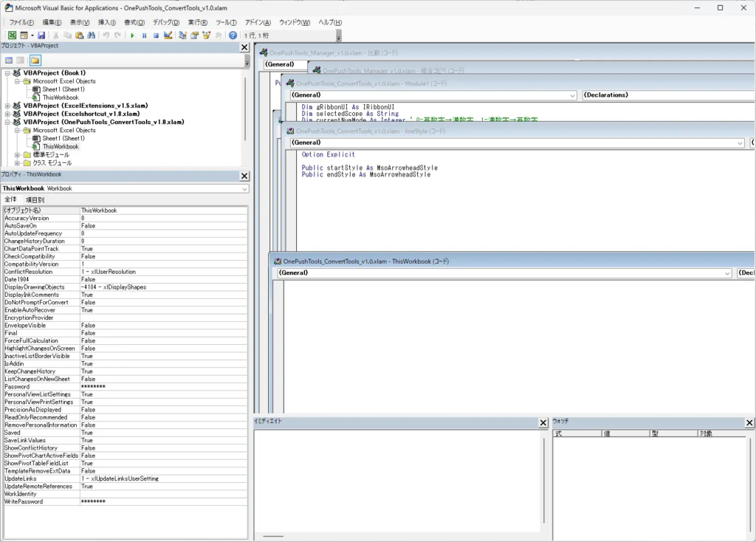The width and height of the screenshot is (756, 542).
Task: Open the Object Browser toolbar icon
Action: point(207,35)
